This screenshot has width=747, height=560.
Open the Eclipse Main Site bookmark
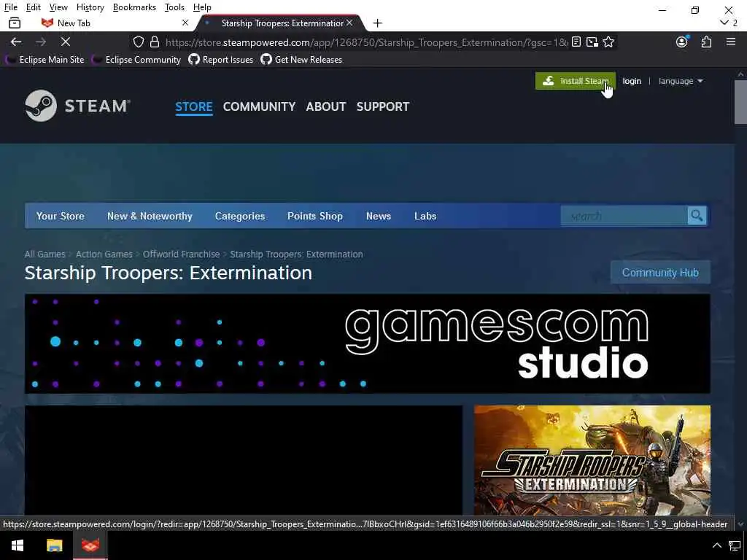(x=44, y=60)
